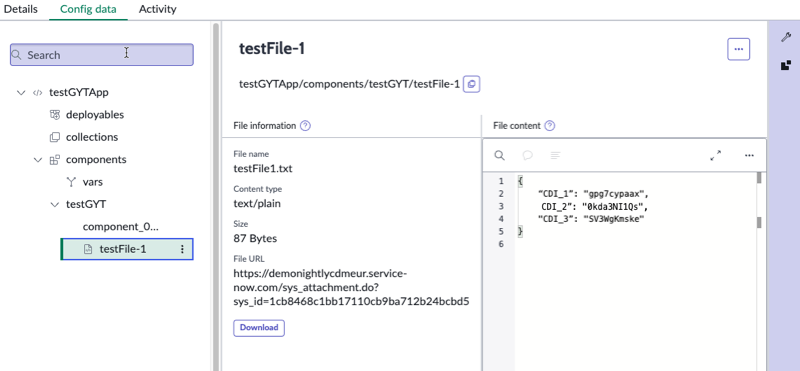This screenshot has width=800, height=371.
Task: Select deployables in the tree
Action: click(95, 115)
